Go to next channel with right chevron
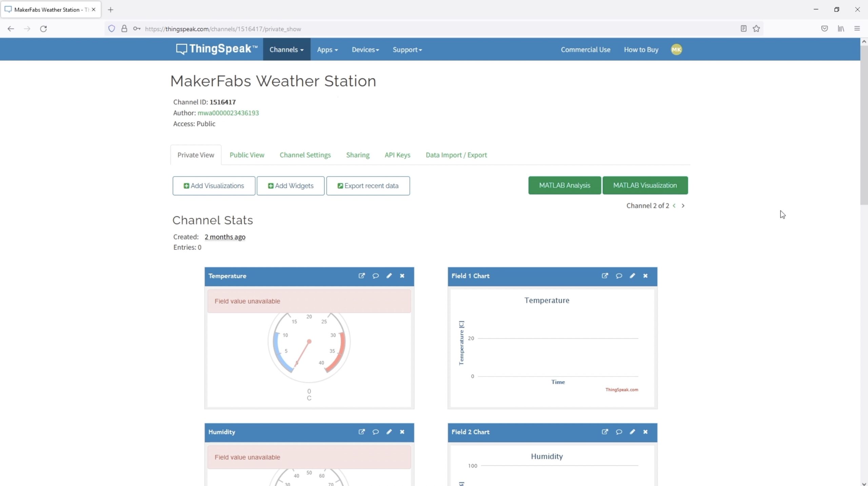868x486 pixels. click(683, 206)
